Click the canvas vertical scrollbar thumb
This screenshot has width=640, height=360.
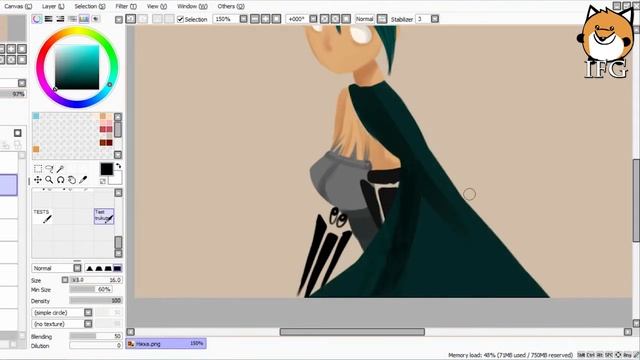pos(636,200)
